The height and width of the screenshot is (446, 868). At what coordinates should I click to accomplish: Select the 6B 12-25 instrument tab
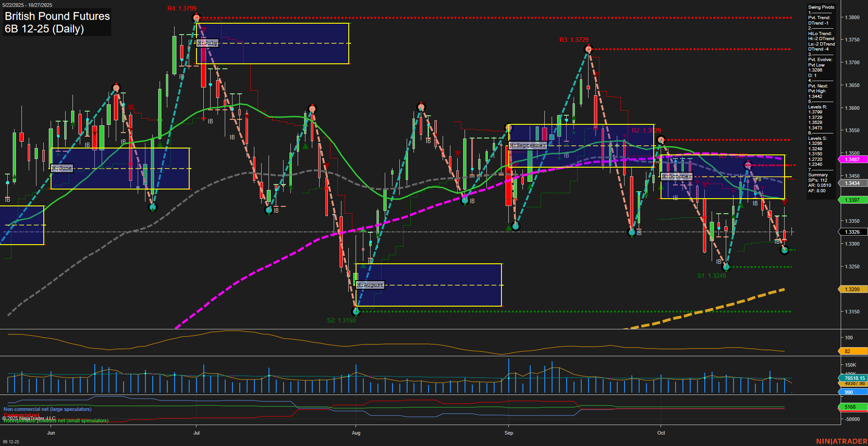coord(10,441)
